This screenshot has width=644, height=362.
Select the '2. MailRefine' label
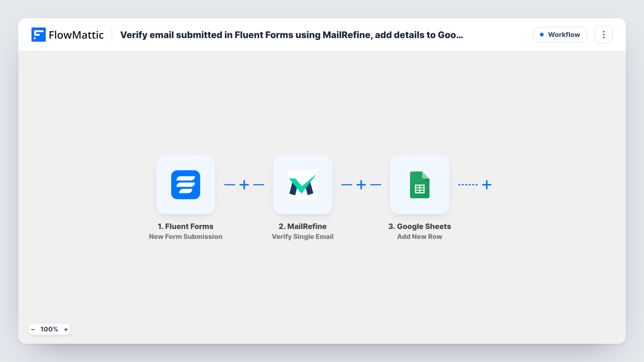(302, 226)
